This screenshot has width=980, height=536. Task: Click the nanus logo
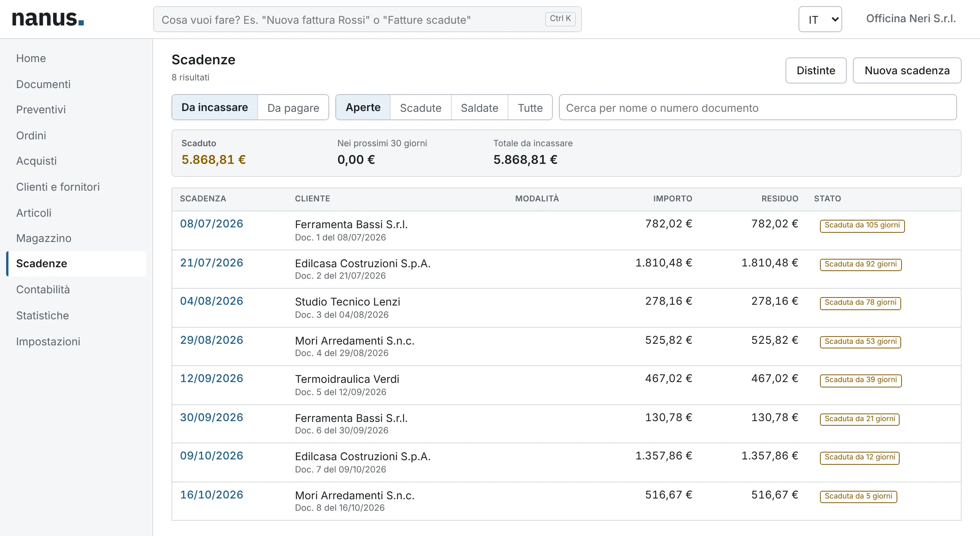pyautogui.click(x=48, y=19)
